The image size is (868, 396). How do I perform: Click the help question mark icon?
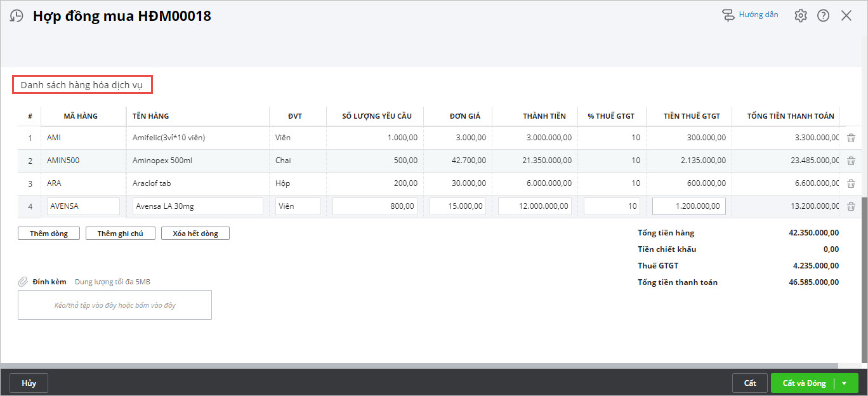tap(823, 16)
